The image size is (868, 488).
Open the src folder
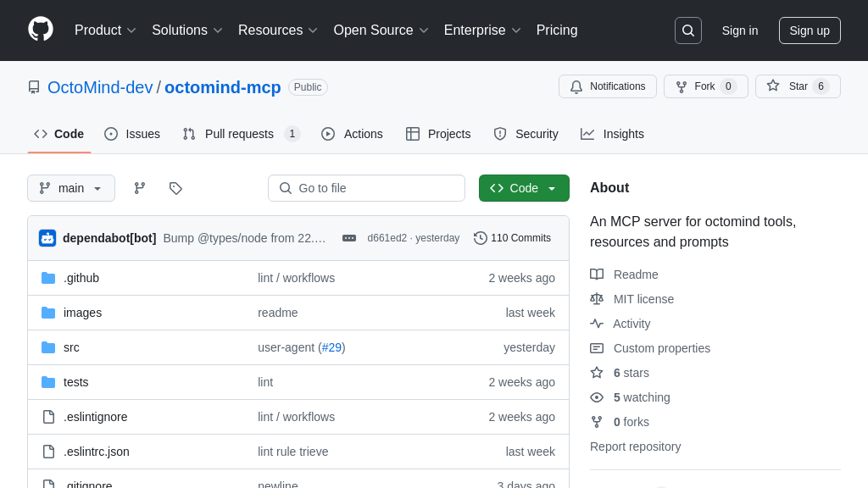coord(71,347)
